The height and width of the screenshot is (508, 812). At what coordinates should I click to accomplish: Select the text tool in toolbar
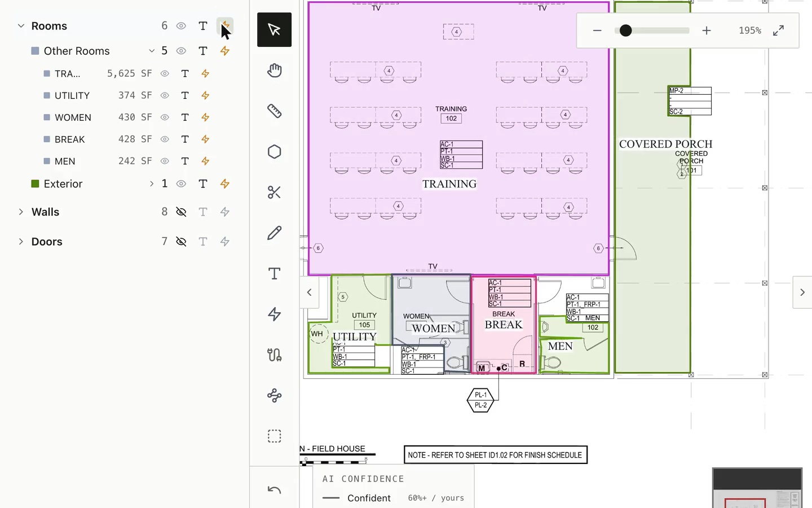point(274,274)
